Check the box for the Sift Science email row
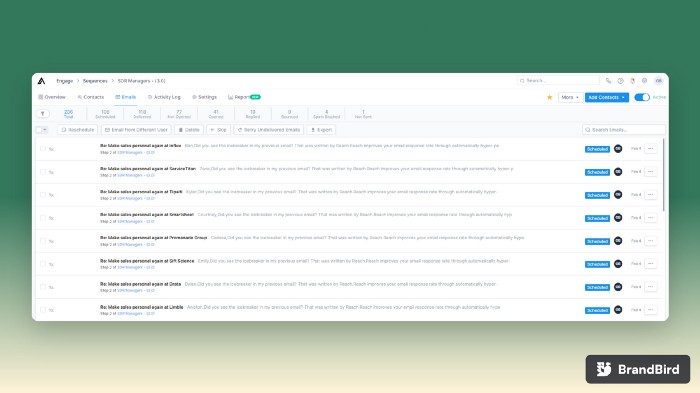The width and height of the screenshot is (700, 393). pos(43,263)
